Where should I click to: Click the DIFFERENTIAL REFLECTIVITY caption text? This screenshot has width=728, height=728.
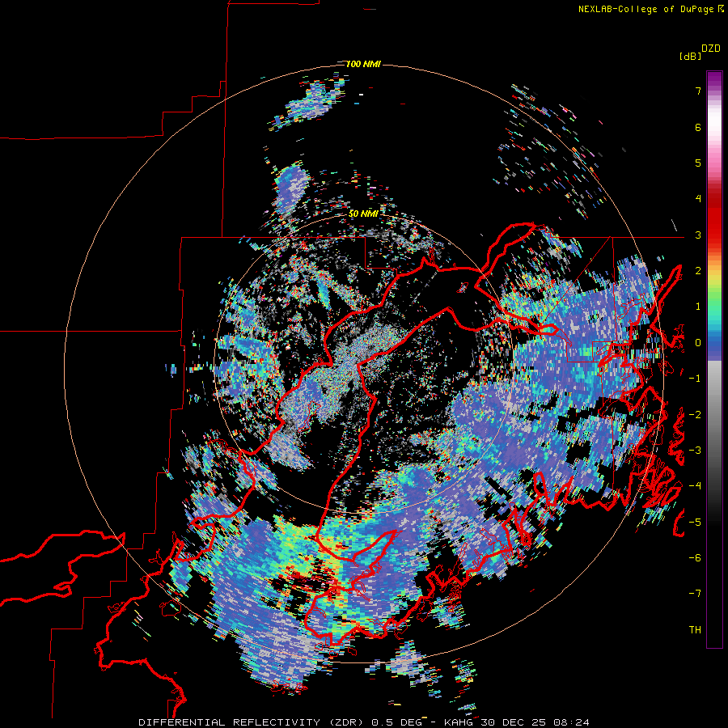(x=230, y=722)
